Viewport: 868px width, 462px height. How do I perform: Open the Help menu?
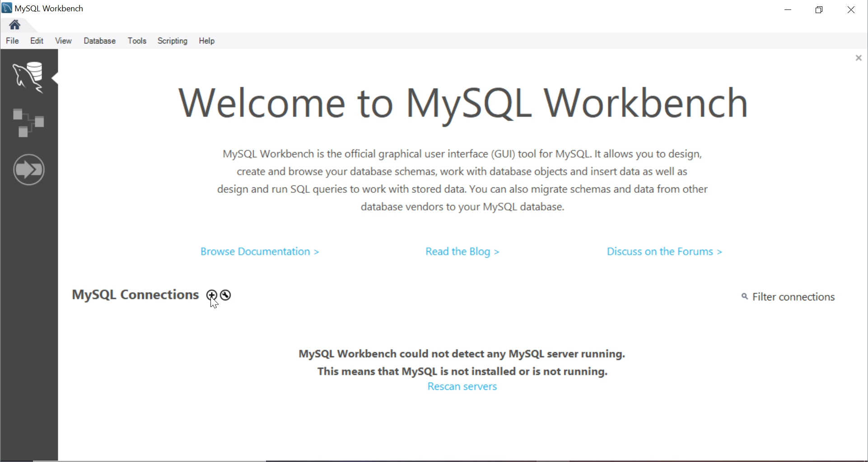[x=206, y=41]
